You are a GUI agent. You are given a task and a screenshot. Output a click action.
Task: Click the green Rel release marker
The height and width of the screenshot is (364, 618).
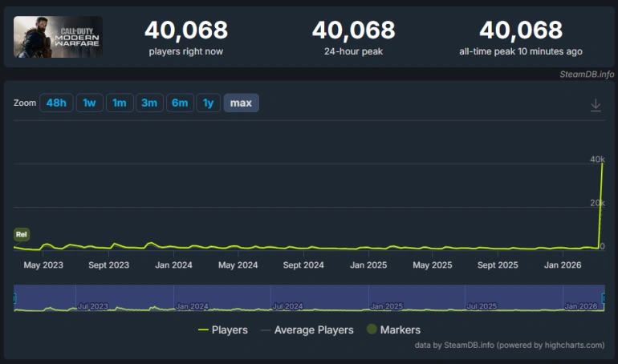point(22,234)
